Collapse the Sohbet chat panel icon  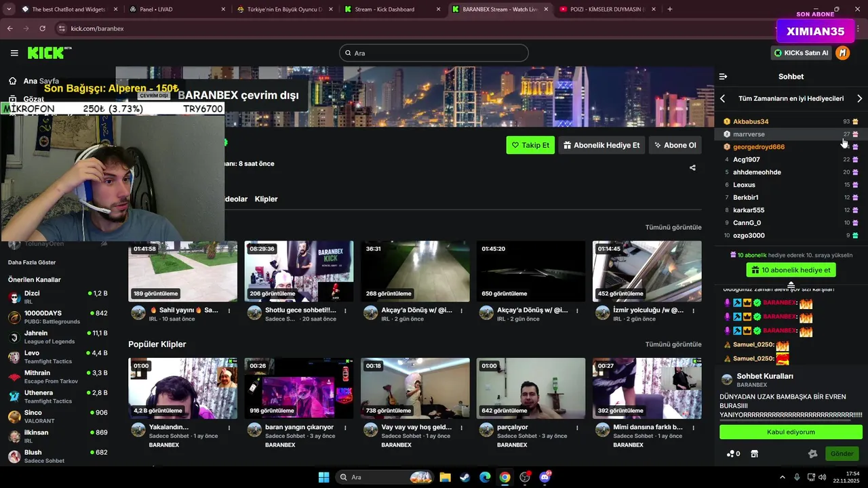(723, 77)
